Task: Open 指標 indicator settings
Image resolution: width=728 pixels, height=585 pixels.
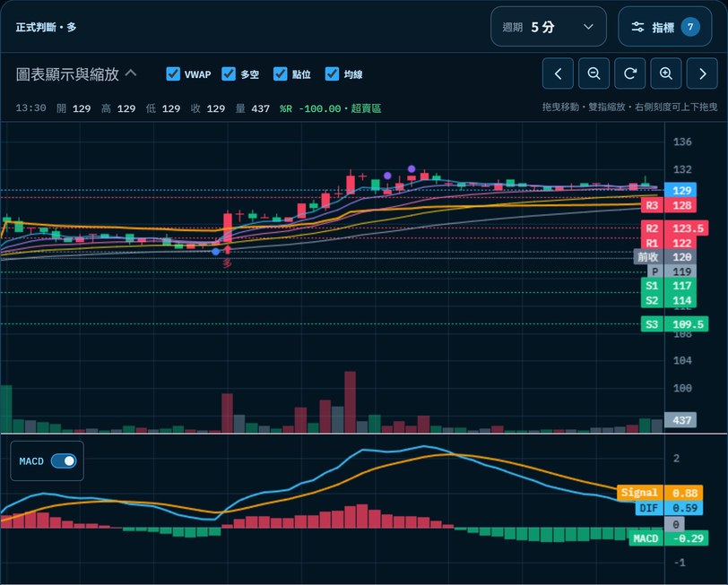Action: [665, 27]
